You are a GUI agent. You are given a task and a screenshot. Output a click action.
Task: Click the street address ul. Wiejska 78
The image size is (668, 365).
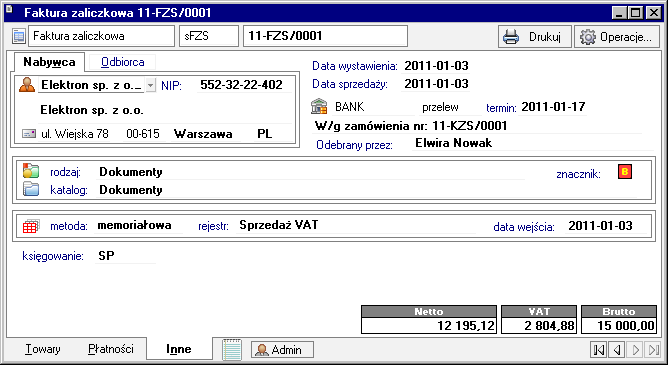point(75,134)
